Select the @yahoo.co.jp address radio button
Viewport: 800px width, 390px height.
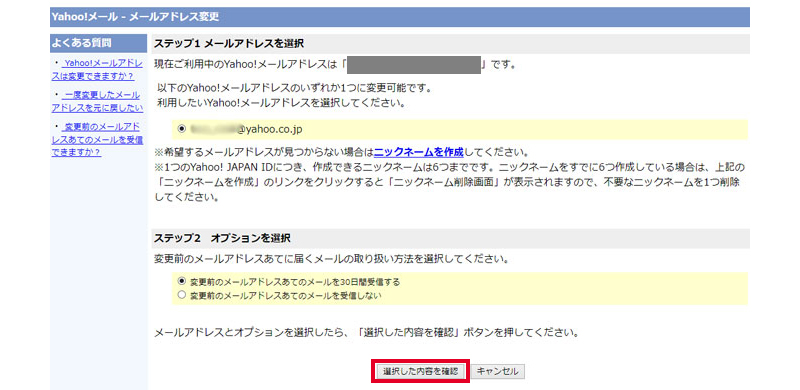182,129
